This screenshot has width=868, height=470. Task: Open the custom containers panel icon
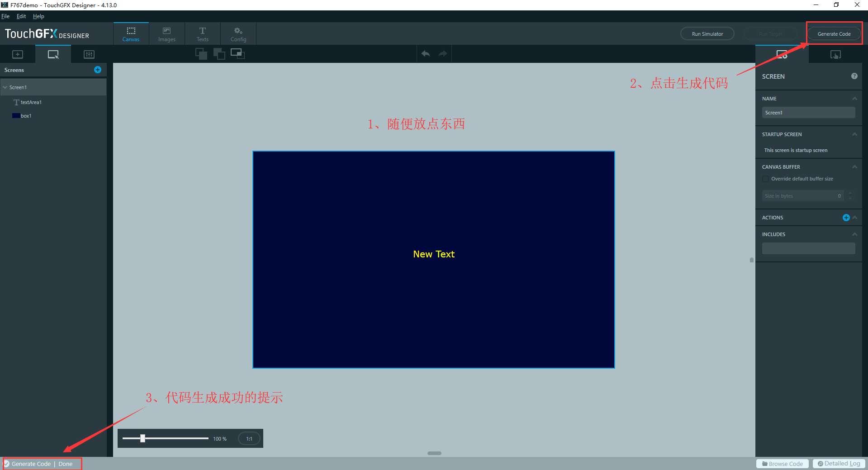coord(89,54)
